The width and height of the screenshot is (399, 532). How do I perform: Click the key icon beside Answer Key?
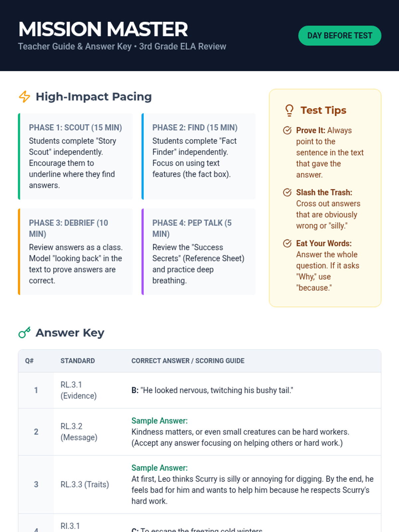[24, 332]
